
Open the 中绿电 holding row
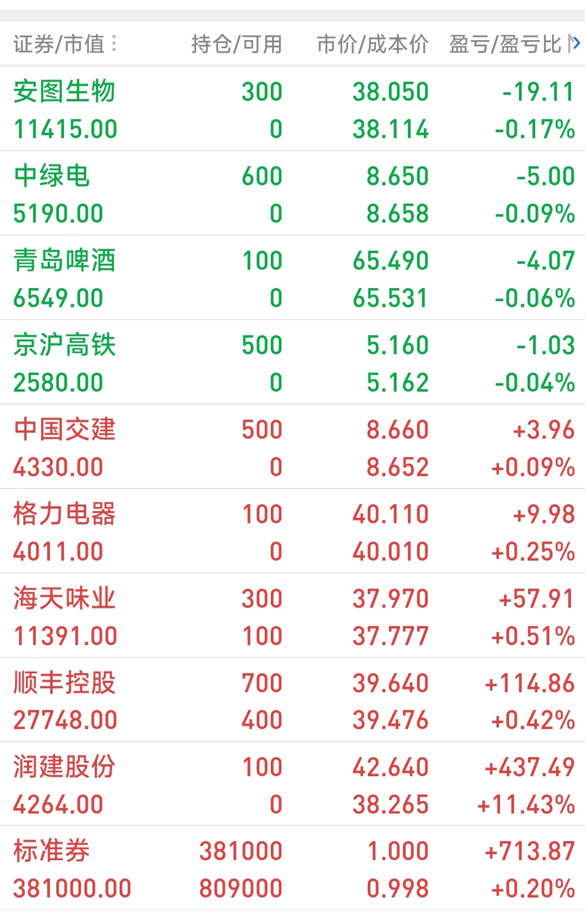(292, 193)
